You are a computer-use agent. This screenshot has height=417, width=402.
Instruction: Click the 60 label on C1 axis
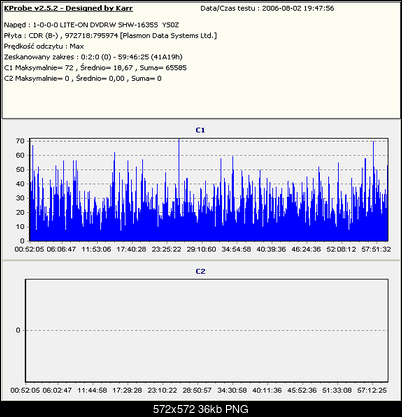click(20, 155)
